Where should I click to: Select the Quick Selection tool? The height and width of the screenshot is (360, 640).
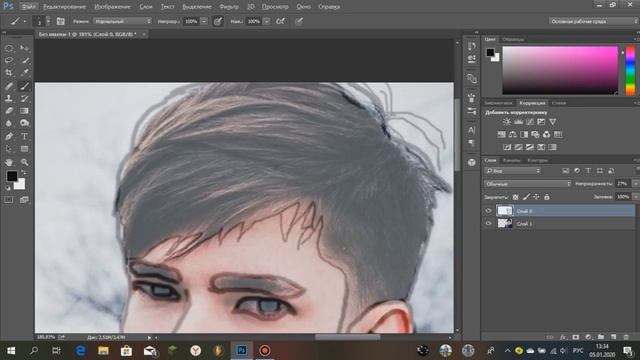click(x=24, y=60)
